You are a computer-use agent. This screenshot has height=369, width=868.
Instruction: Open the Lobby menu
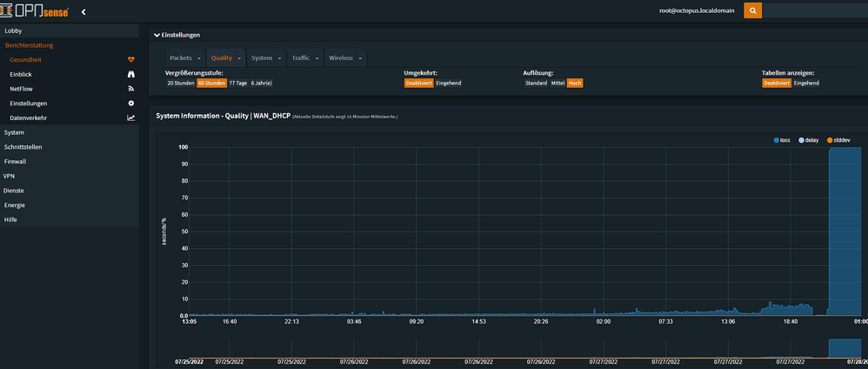[x=70, y=31]
